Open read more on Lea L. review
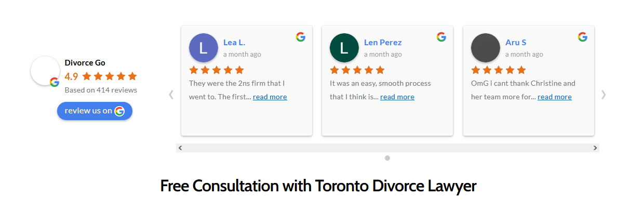 pyautogui.click(x=270, y=97)
